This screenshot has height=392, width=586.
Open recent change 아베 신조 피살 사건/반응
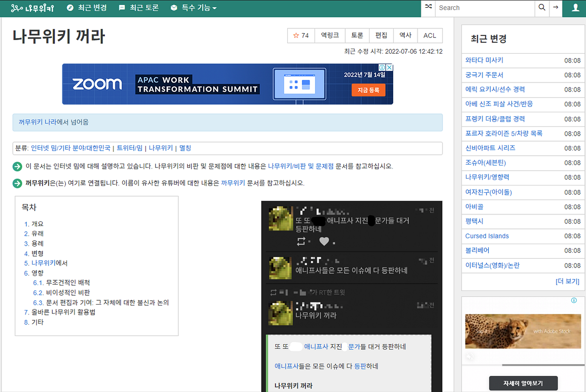499,104
